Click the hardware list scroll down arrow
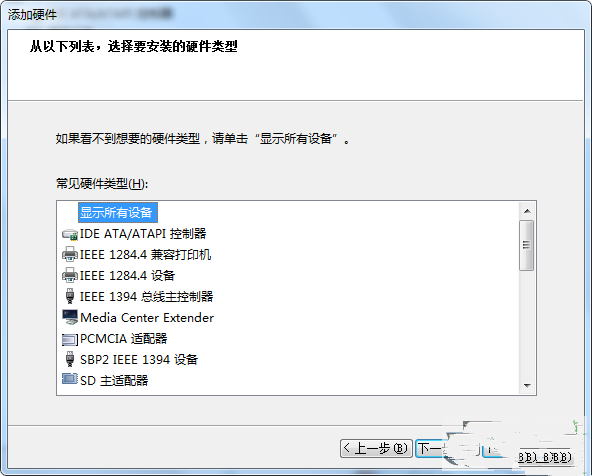 527,385
